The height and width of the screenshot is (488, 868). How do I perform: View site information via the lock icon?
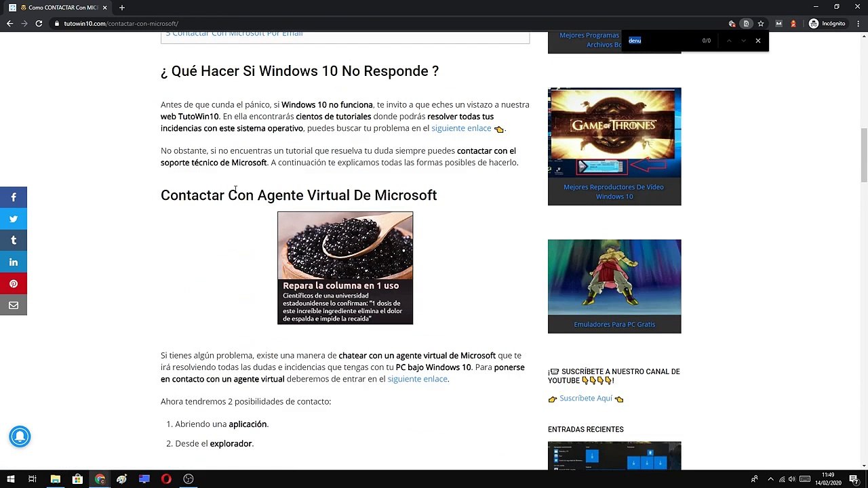57,24
